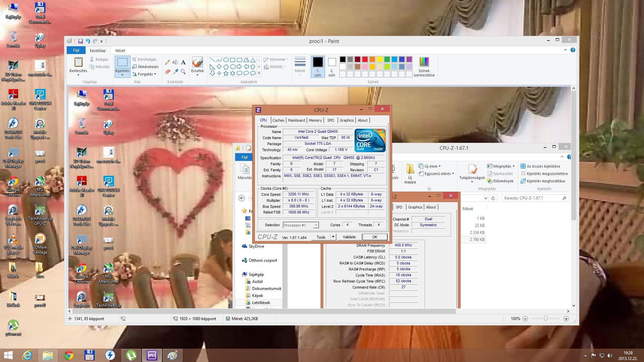Click Paint's horizontal scrollbar right arrow

pos(568,311)
